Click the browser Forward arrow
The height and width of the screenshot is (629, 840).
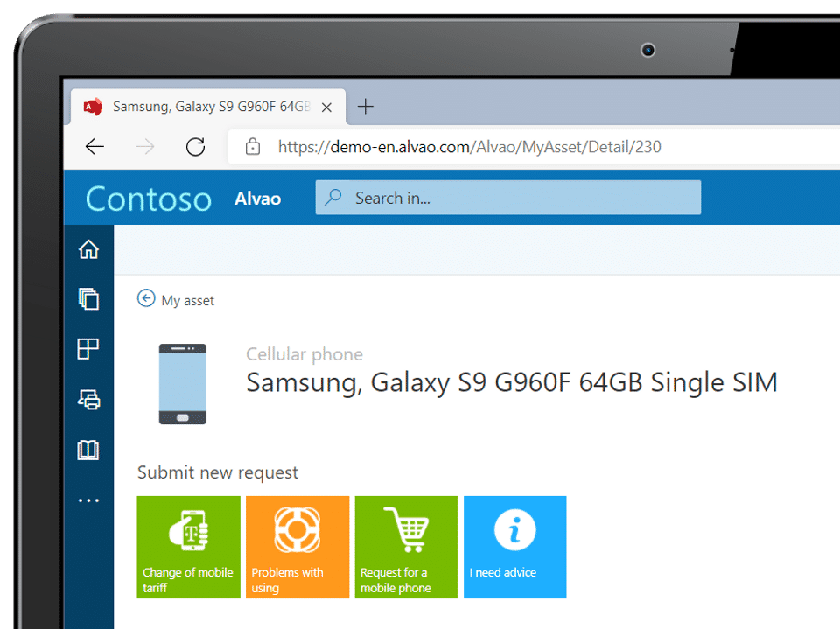[145, 146]
